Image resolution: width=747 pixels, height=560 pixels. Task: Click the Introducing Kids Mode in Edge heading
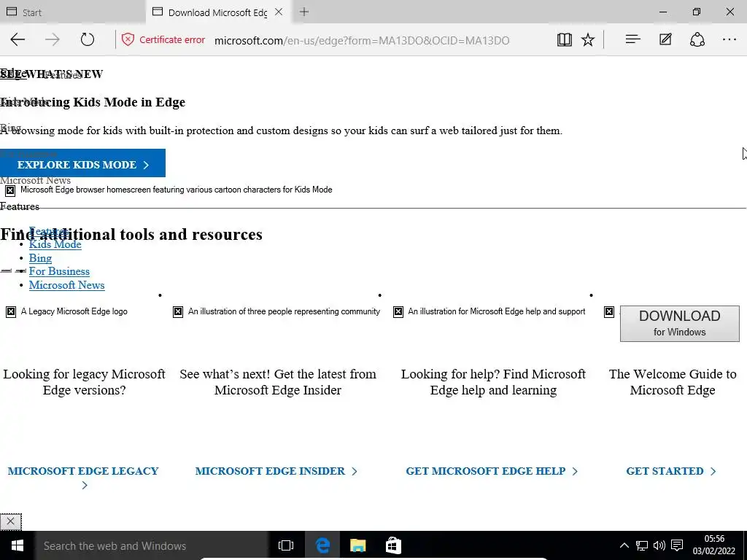[93, 102]
